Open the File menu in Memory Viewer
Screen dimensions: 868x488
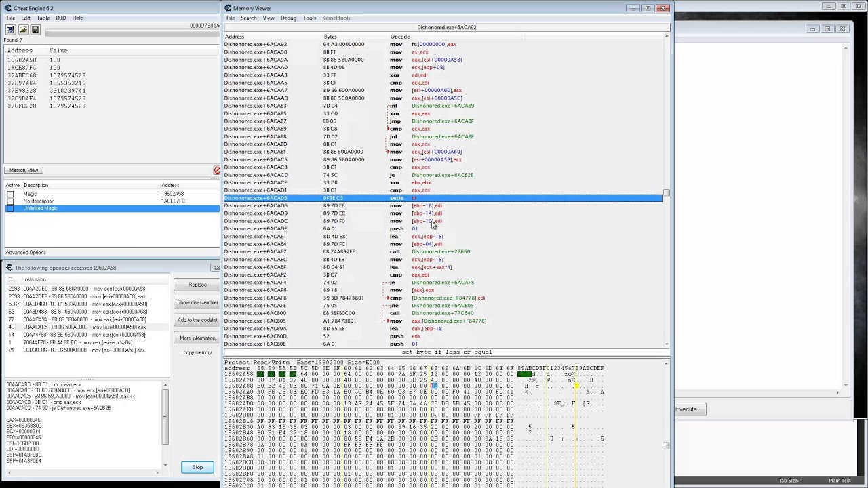click(231, 18)
